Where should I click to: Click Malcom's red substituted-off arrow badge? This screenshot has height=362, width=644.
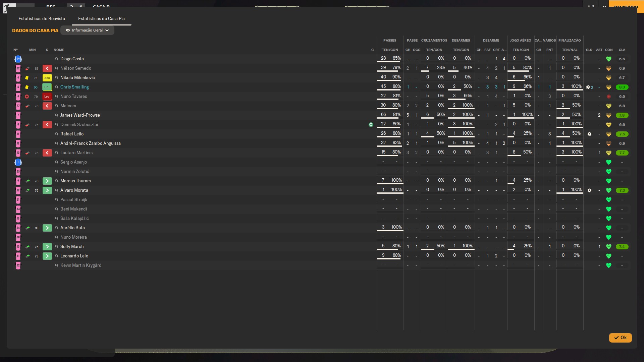pos(47,106)
